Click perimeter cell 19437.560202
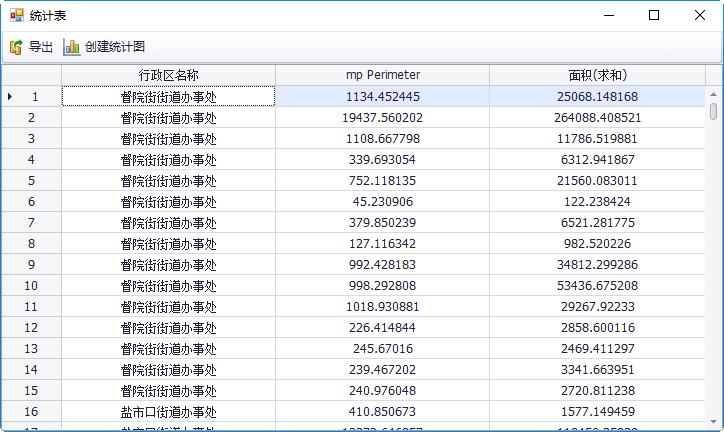This screenshot has height=432, width=724. [382, 117]
